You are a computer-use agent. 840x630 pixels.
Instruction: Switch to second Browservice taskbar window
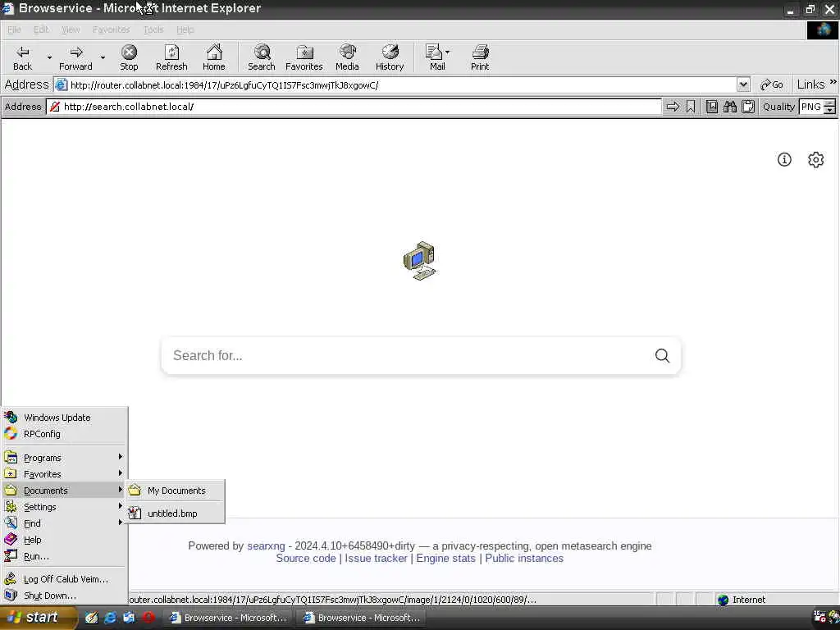[x=362, y=618]
